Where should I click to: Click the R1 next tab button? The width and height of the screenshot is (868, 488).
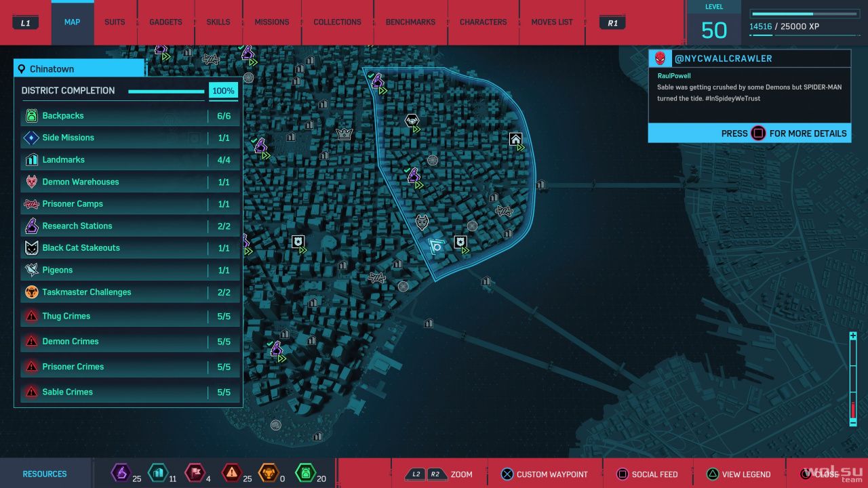(x=612, y=23)
